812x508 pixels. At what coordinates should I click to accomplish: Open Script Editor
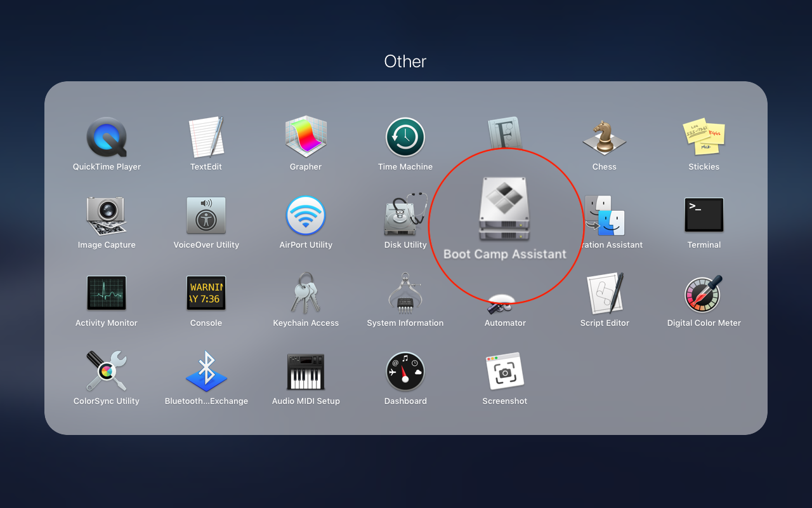pyautogui.click(x=605, y=293)
